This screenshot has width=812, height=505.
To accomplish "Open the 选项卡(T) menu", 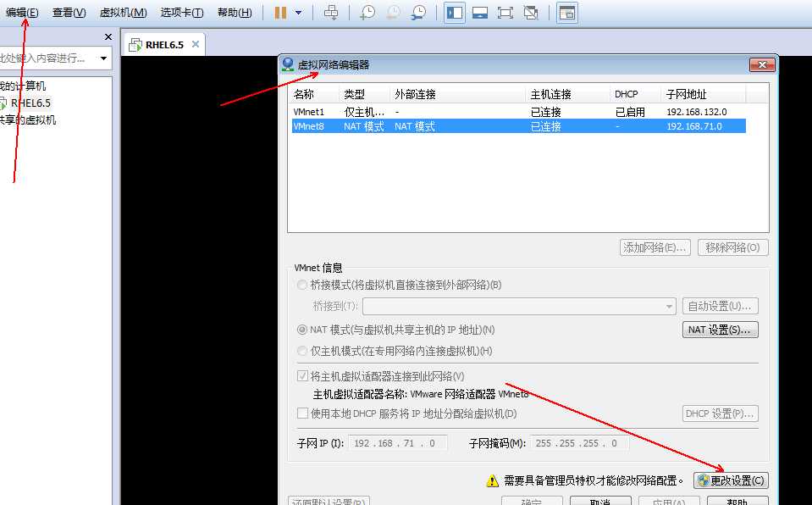I will [182, 13].
